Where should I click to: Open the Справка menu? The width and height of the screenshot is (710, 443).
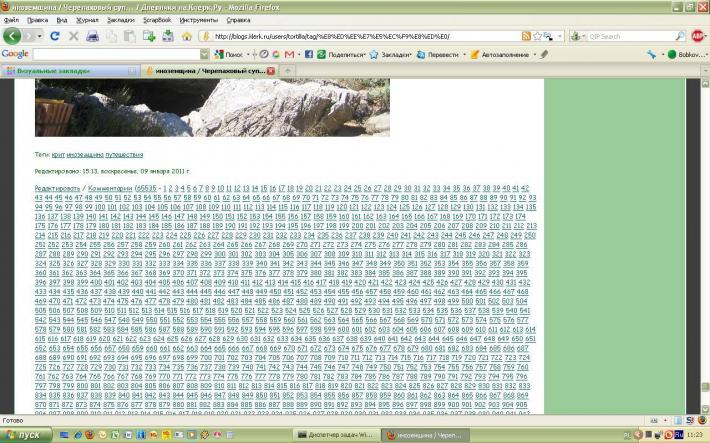pyautogui.click(x=238, y=20)
